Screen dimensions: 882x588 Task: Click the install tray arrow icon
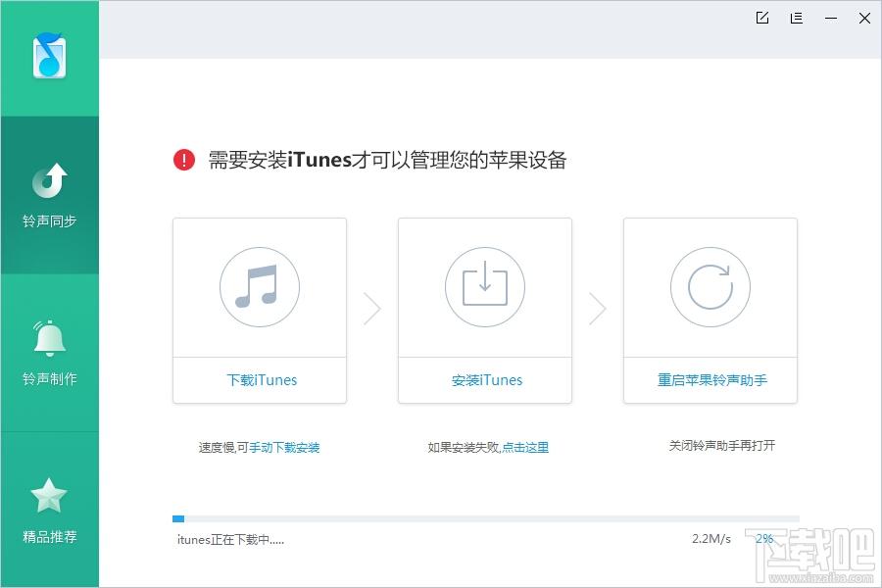(x=485, y=286)
